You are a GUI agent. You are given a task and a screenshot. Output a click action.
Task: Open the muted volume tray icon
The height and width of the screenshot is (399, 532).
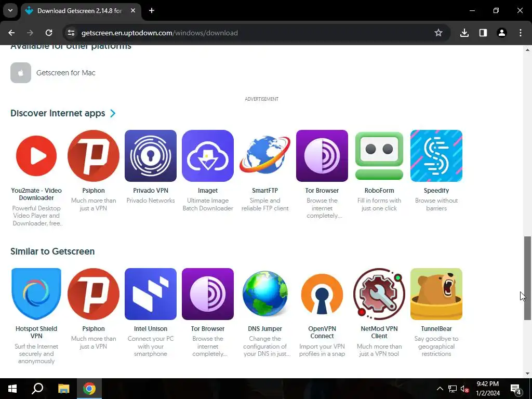[465, 389]
